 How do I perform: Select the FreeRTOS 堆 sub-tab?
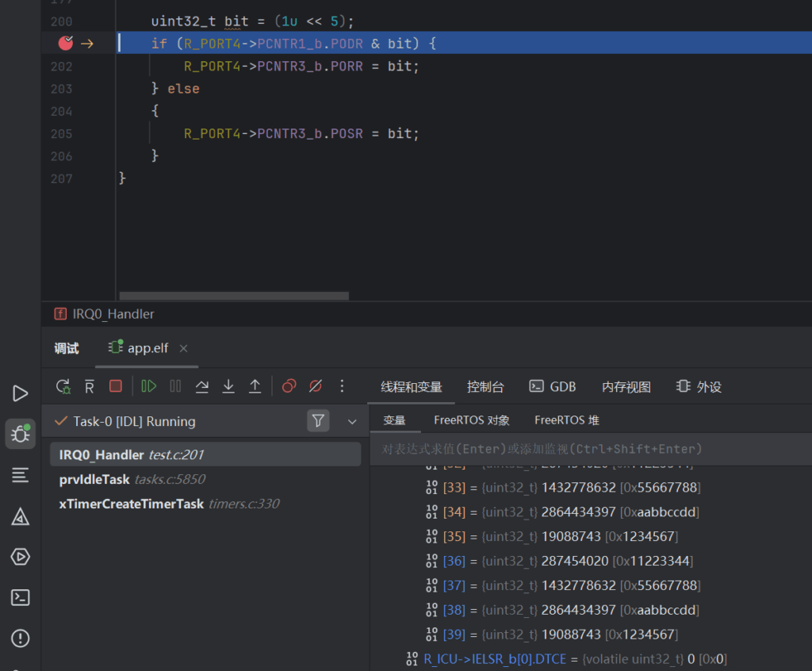coord(567,420)
